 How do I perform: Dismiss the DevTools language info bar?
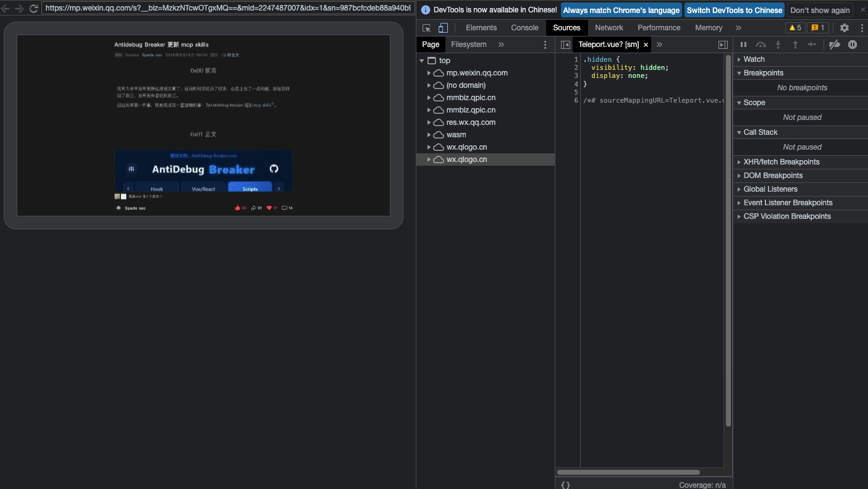(x=863, y=10)
